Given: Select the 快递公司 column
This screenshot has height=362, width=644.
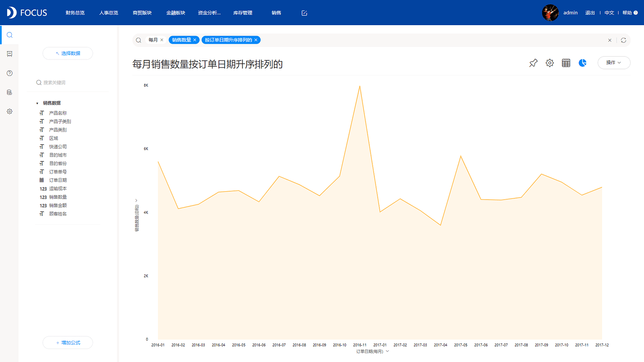Looking at the screenshot, I should pos(58,147).
